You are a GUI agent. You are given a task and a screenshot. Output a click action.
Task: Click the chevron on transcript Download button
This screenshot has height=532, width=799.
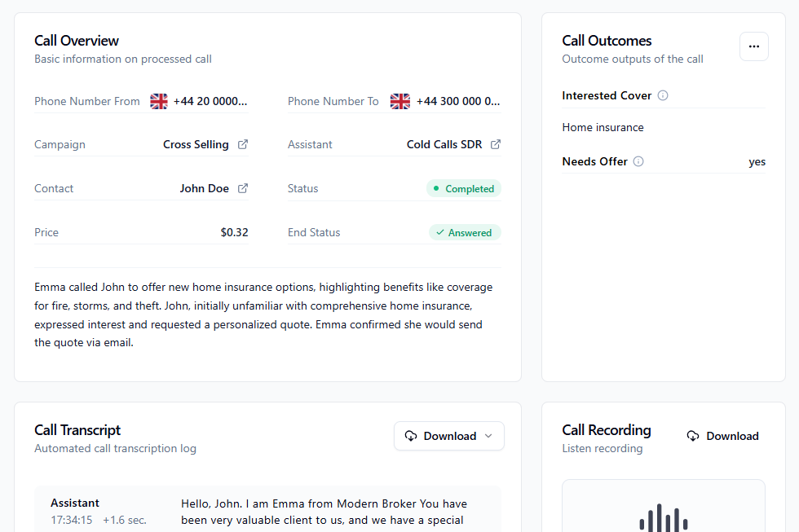click(x=488, y=436)
